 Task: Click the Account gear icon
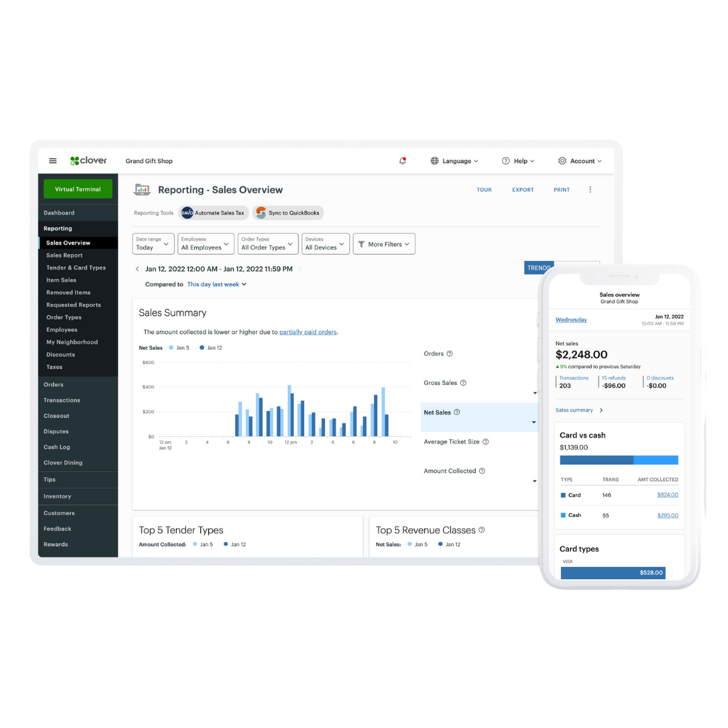tap(562, 160)
